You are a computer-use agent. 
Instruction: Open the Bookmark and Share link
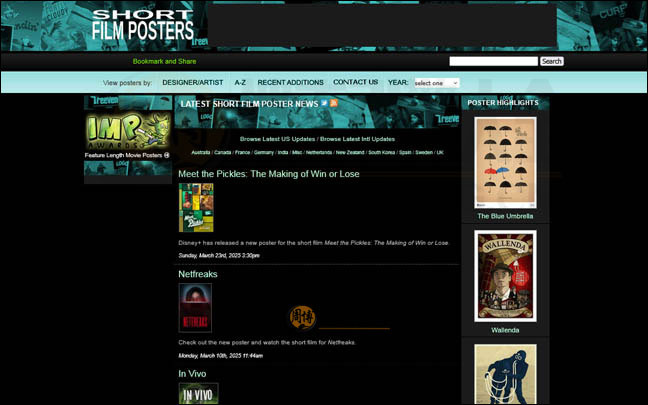click(164, 61)
